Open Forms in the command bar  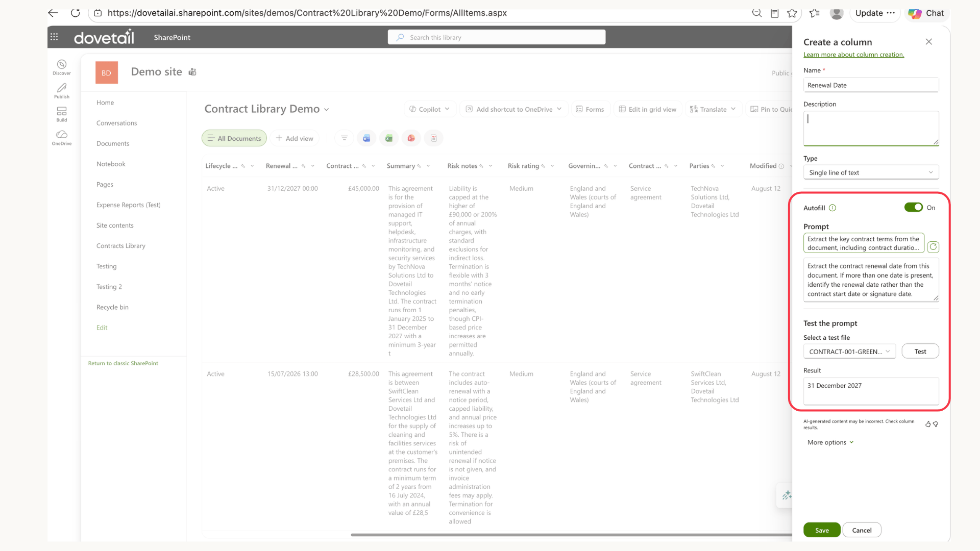click(x=590, y=109)
